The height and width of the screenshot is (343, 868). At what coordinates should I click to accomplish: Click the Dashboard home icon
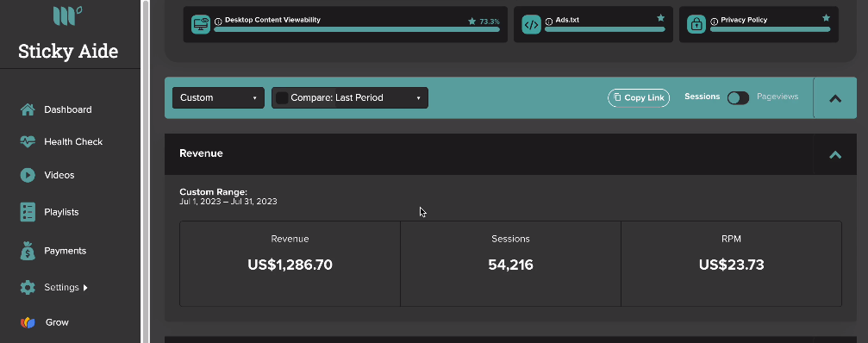point(28,109)
